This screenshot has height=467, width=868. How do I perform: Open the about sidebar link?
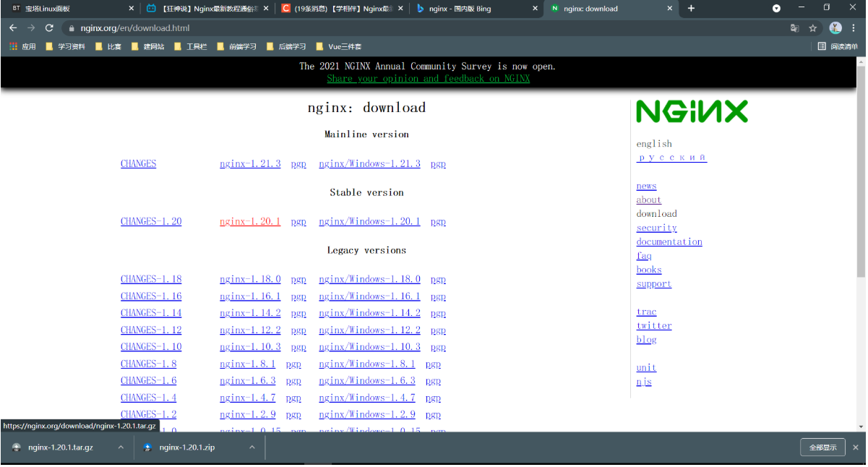[x=649, y=200]
